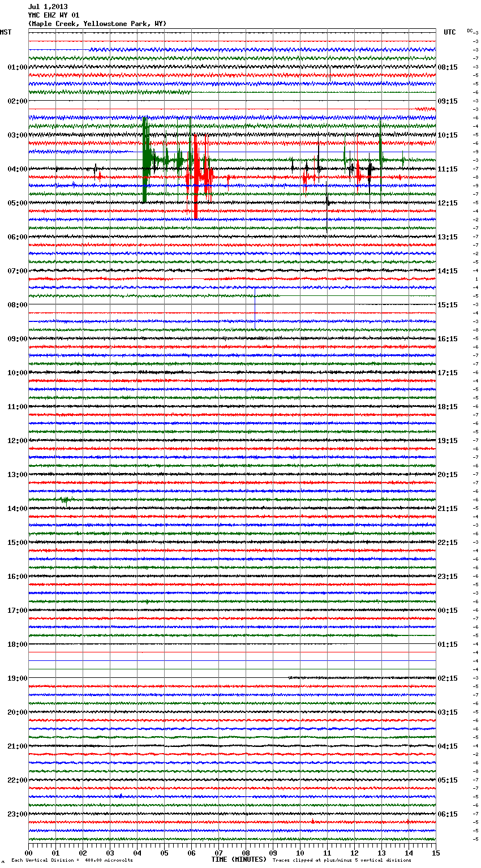The height and width of the screenshot is (868, 481).
Task: Click the 17:15 UTC time label
Action: click(x=448, y=373)
